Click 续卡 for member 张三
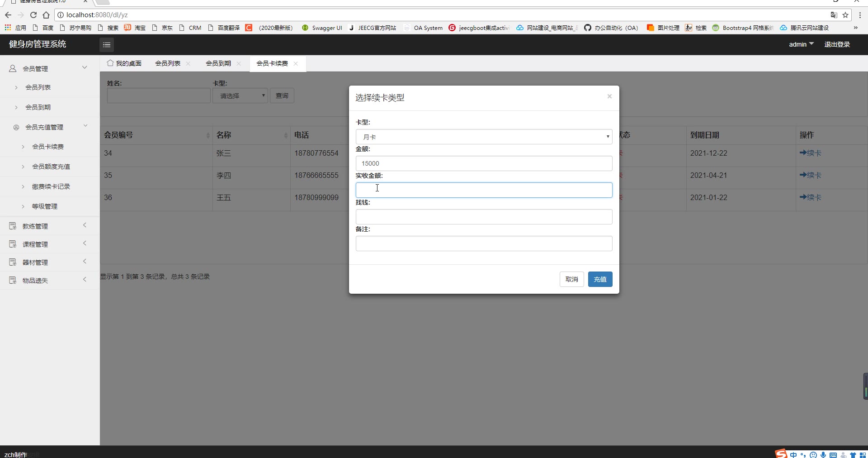The image size is (868, 458). coord(810,153)
